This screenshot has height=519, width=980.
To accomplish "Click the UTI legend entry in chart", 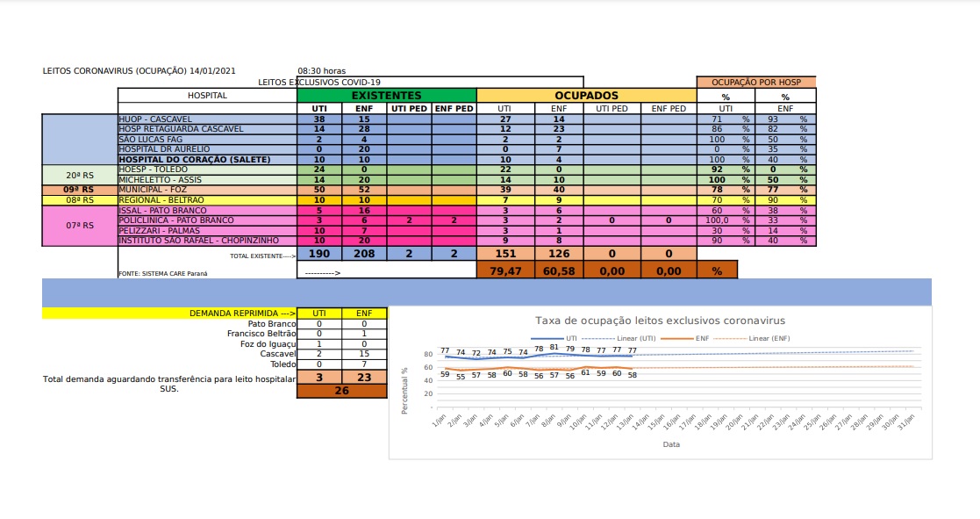I will pos(554,338).
